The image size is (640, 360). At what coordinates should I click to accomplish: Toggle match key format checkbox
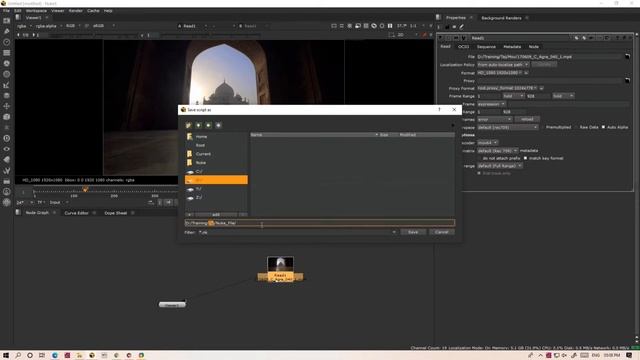click(525, 158)
